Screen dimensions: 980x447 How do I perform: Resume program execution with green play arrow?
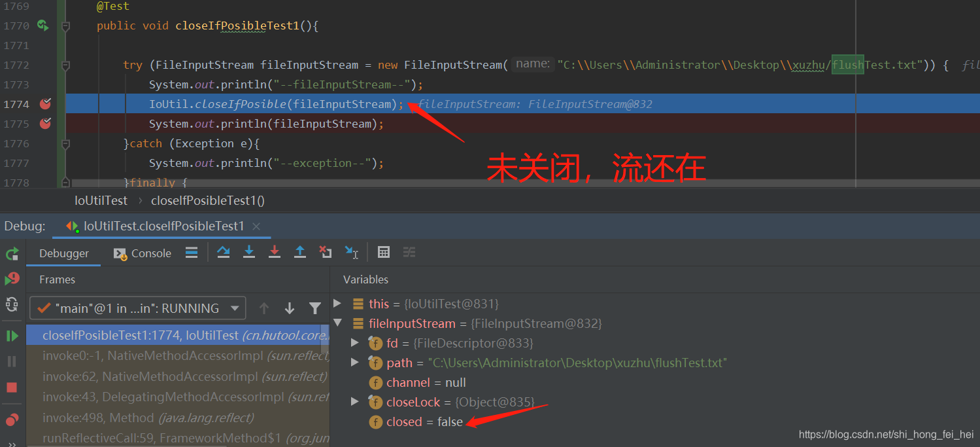click(12, 334)
